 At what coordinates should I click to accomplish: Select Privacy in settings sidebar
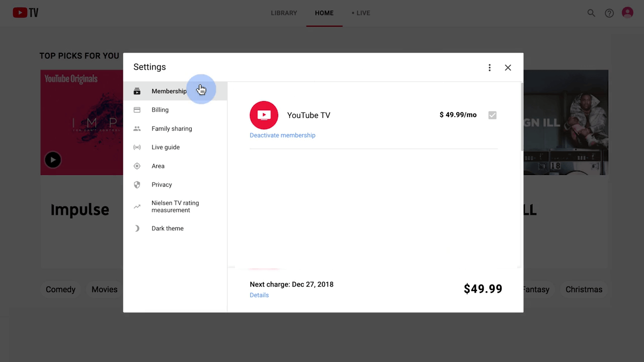coord(175,185)
